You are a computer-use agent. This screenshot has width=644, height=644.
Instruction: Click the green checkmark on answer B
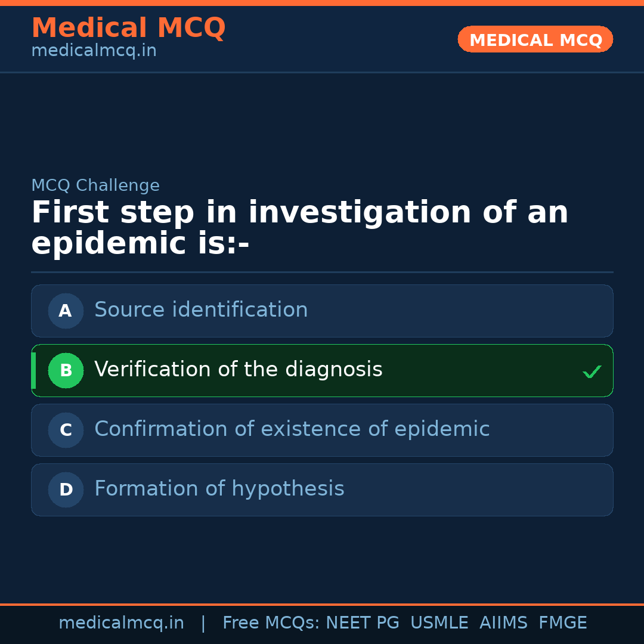(x=592, y=371)
